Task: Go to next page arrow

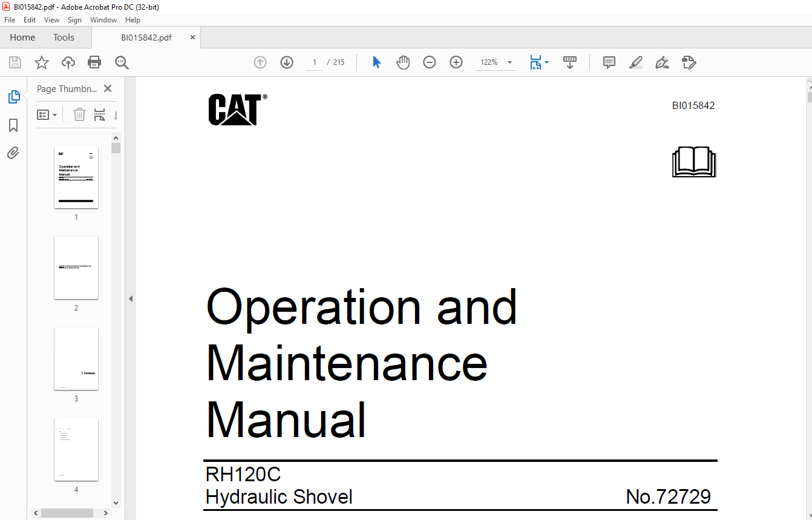Action: click(287, 62)
